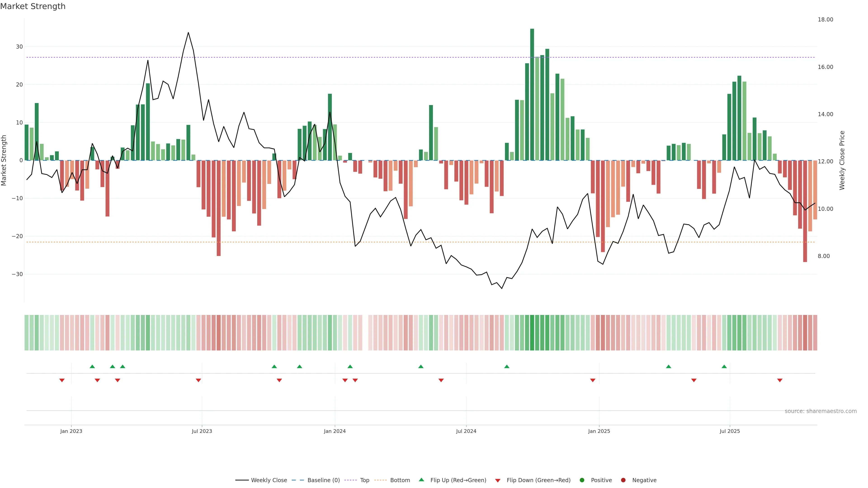Click the source: sharemaestro.com text
Image resolution: width=868 pixels, height=488 pixels.
tap(821, 411)
